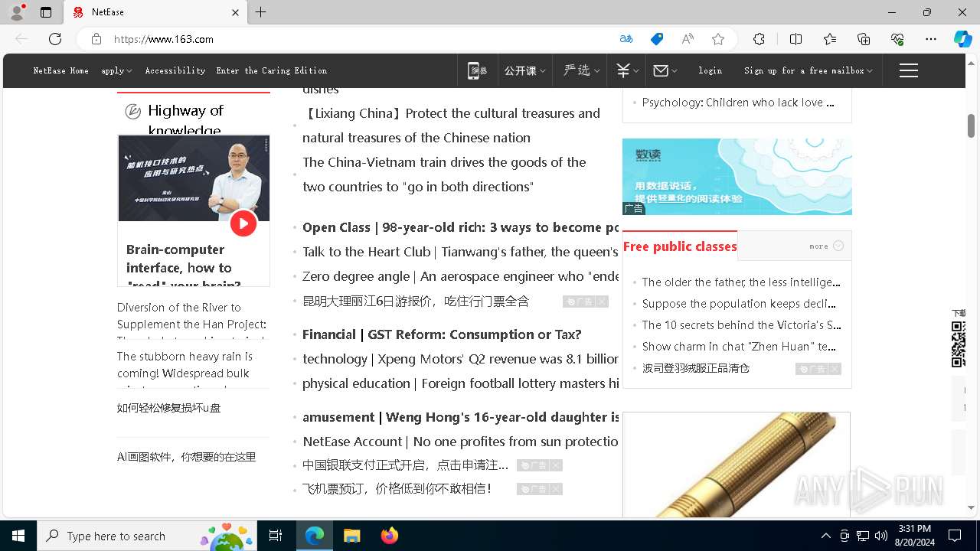Image resolution: width=980 pixels, height=551 pixels.
Task: Open Enter the Caring Edition
Action: click(272, 70)
